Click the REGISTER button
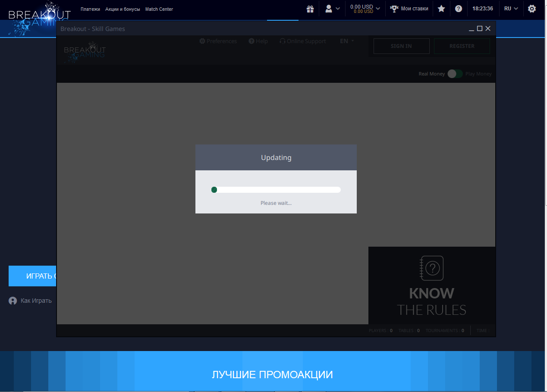This screenshot has width=547, height=392. coord(462,46)
